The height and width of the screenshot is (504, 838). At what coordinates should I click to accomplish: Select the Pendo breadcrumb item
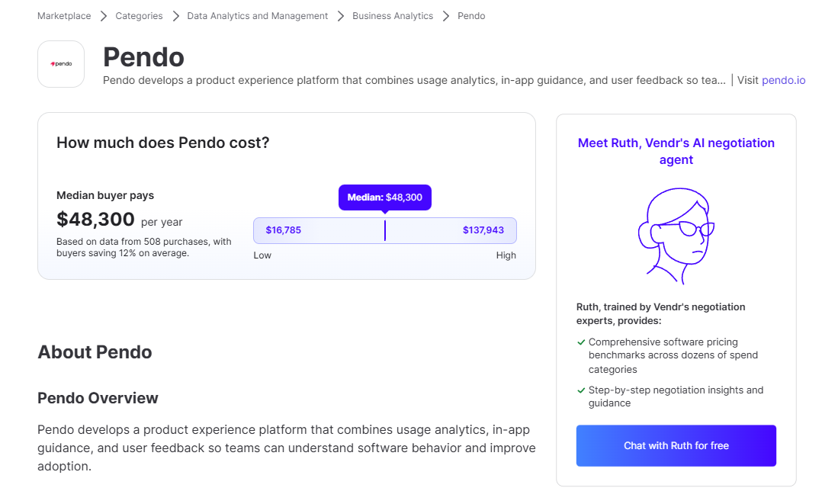pyautogui.click(x=471, y=16)
